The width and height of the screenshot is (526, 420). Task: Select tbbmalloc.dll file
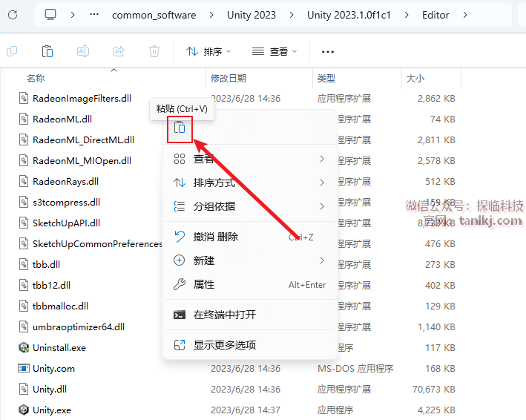pos(60,306)
